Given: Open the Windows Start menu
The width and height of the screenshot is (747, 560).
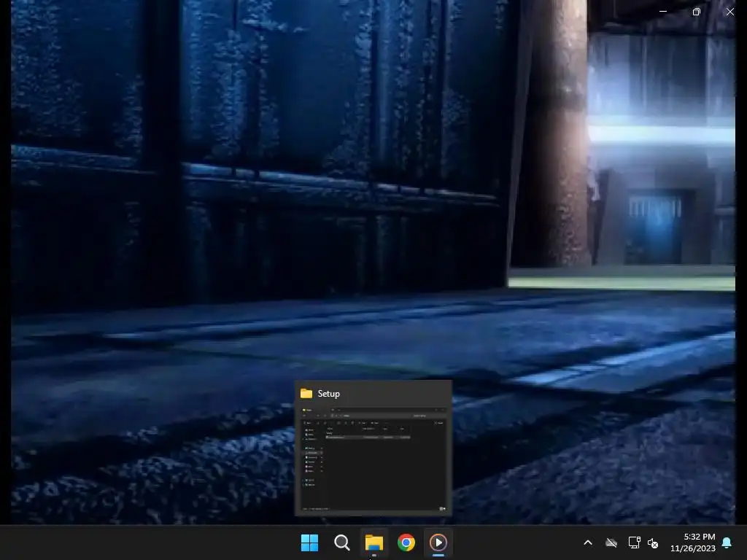Looking at the screenshot, I should [309, 542].
